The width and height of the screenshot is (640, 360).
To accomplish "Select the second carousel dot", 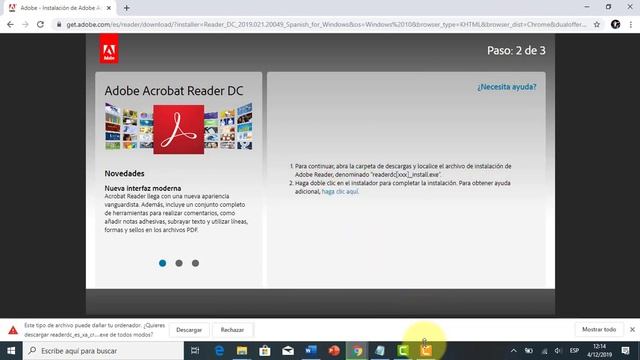I will coord(179,263).
